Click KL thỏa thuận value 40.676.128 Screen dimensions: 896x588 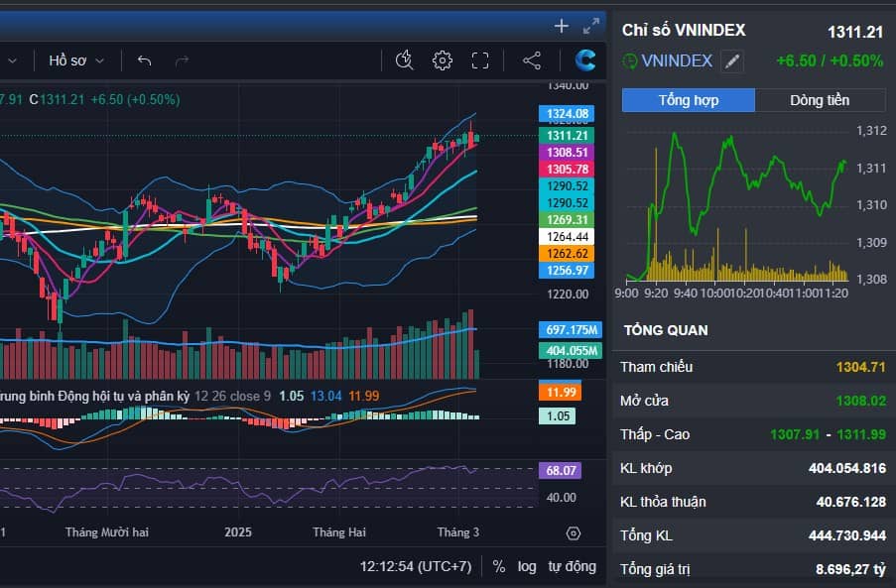click(x=851, y=502)
